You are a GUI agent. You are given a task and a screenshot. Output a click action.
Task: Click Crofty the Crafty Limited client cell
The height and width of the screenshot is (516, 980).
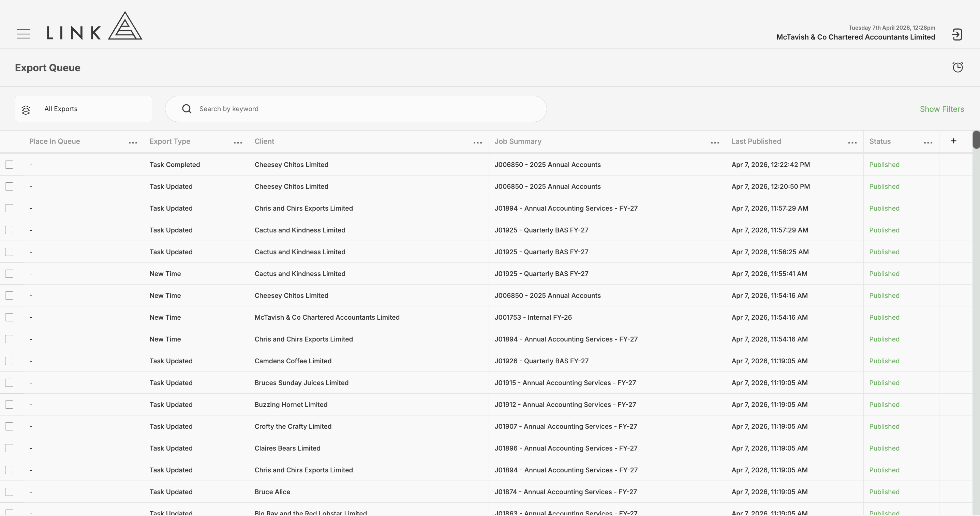(293, 426)
